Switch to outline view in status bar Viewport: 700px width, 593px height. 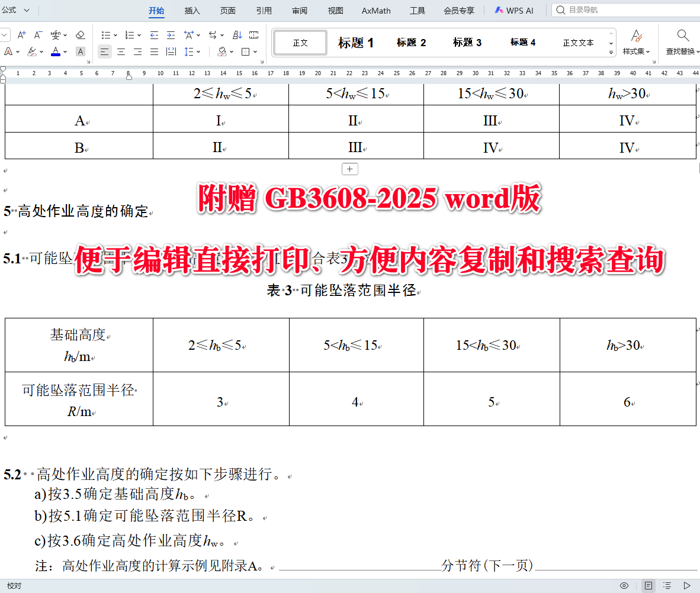coord(668,585)
